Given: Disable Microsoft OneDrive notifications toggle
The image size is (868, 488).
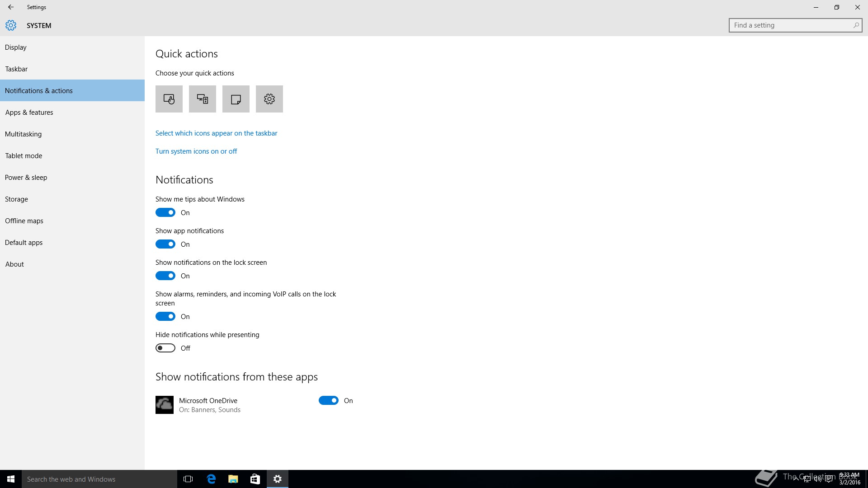Looking at the screenshot, I should pos(329,400).
